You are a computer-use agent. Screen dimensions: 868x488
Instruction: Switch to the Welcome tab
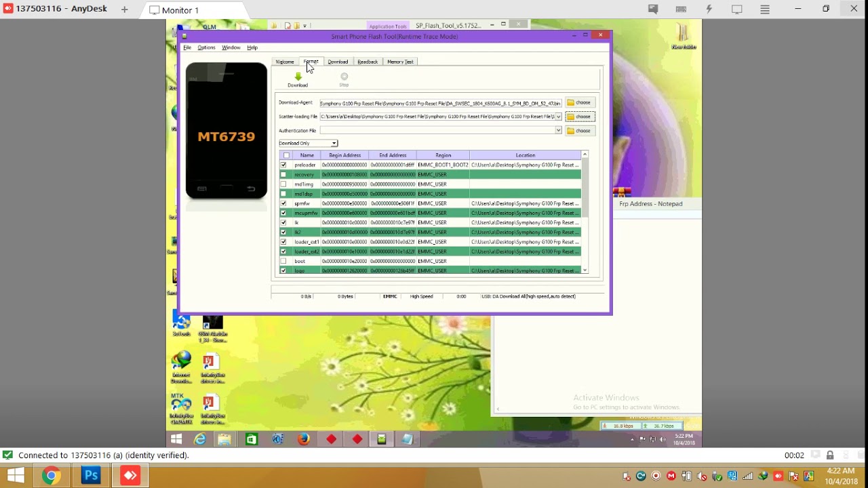[x=285, y=62]
